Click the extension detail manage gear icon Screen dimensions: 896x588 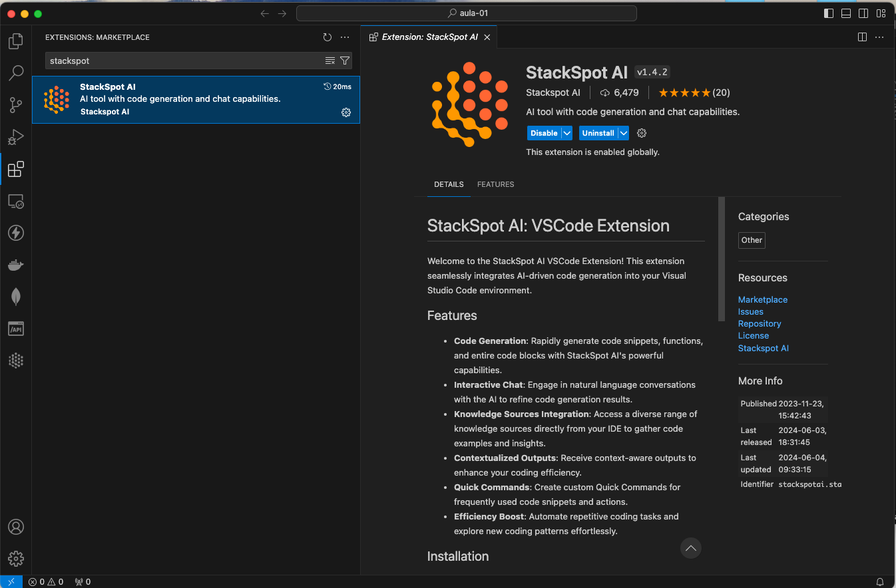tap(642, 133)
